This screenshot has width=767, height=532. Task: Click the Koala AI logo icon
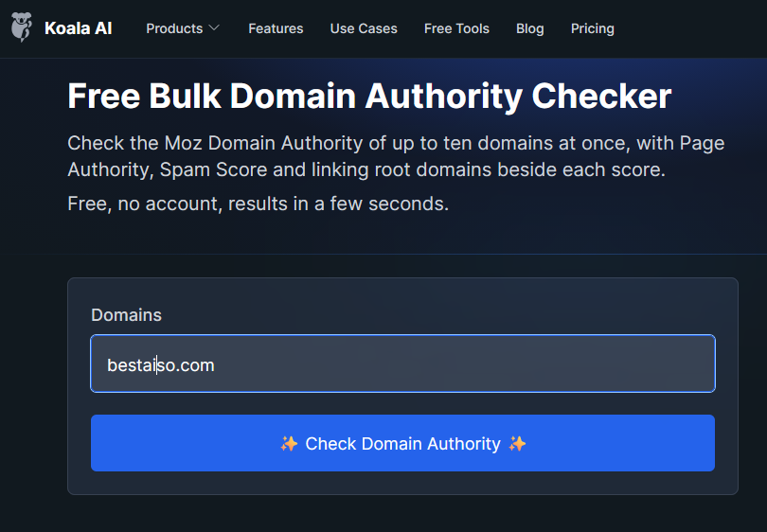(22, 27)
